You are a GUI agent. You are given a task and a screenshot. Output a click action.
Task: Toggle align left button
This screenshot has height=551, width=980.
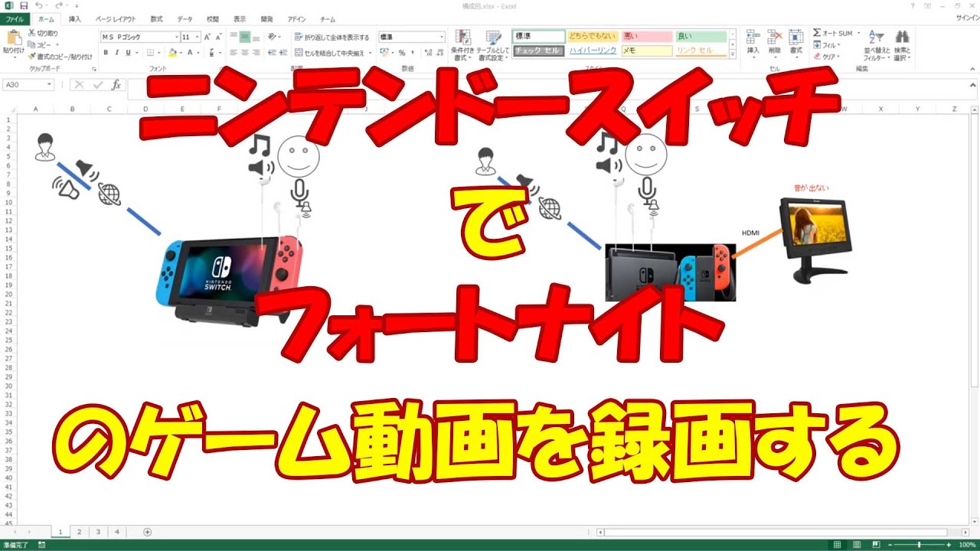(x=234, y=53)
